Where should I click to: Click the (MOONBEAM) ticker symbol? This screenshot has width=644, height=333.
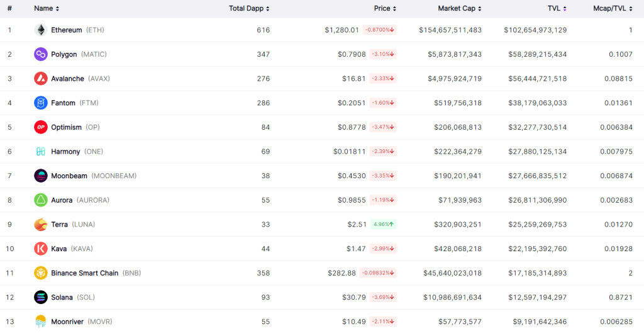point(114,176)
